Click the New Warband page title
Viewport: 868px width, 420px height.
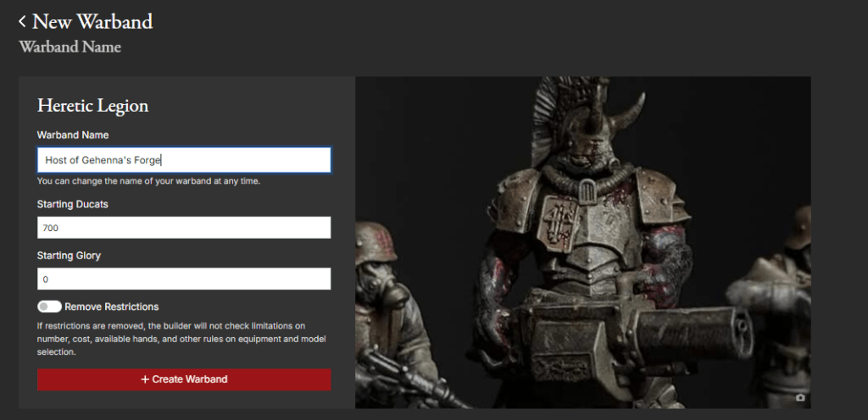coord(92,21)
